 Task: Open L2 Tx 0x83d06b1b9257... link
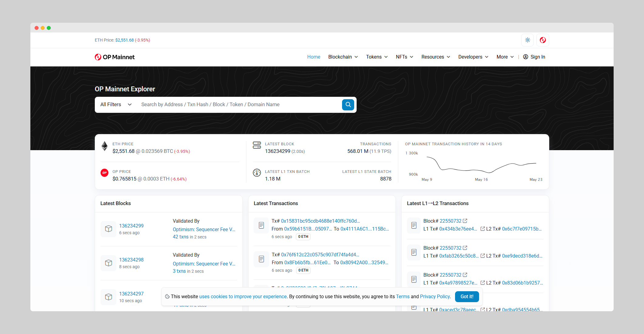click(x=522, y=283)
